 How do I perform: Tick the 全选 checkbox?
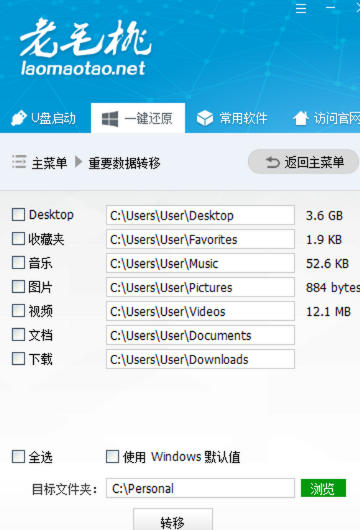click(18, 456)
